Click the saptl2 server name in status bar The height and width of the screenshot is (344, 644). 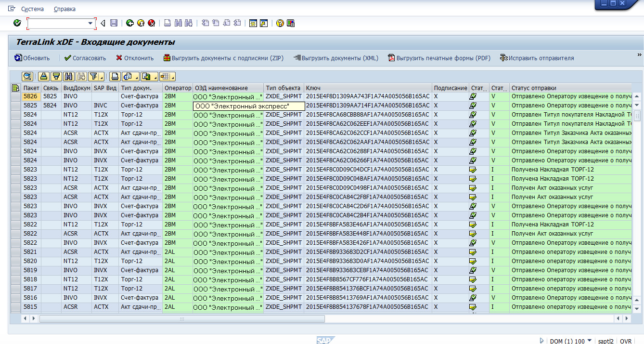point(605,341)
